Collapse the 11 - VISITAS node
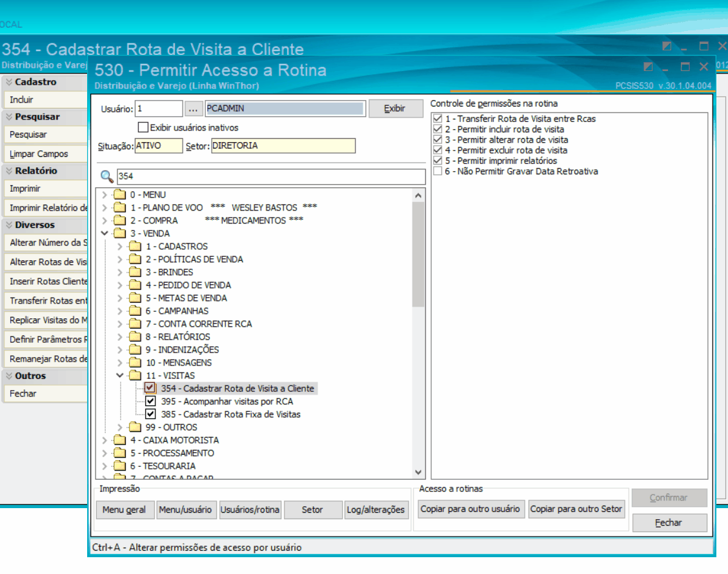Screen dimensions: 728x574 [x=120, y=375]
